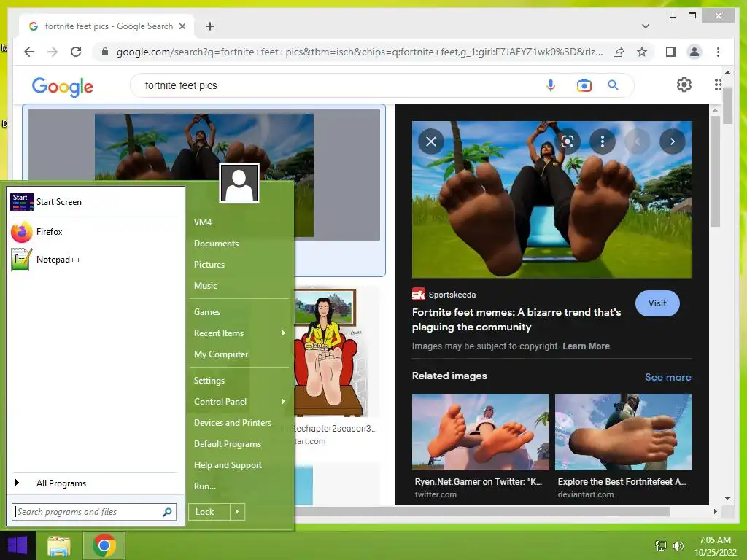
Task: Click the tab search chevron in title bar
Action: pos(646,26)
